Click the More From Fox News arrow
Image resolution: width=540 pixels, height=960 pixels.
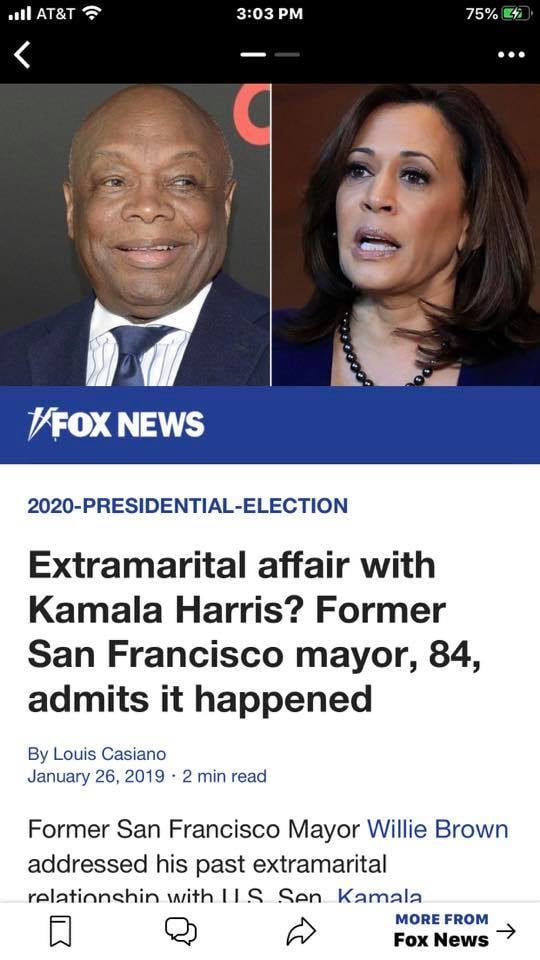[x=506, y=931]
